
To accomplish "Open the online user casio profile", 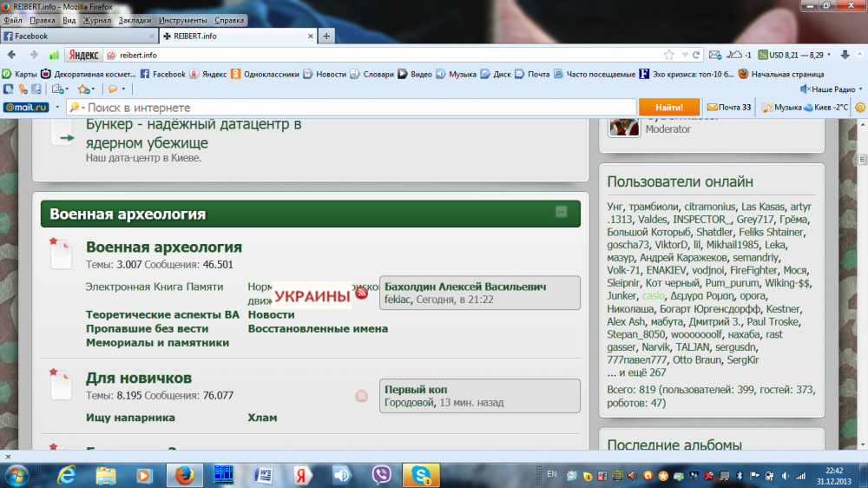I will (x=654, y=296).
